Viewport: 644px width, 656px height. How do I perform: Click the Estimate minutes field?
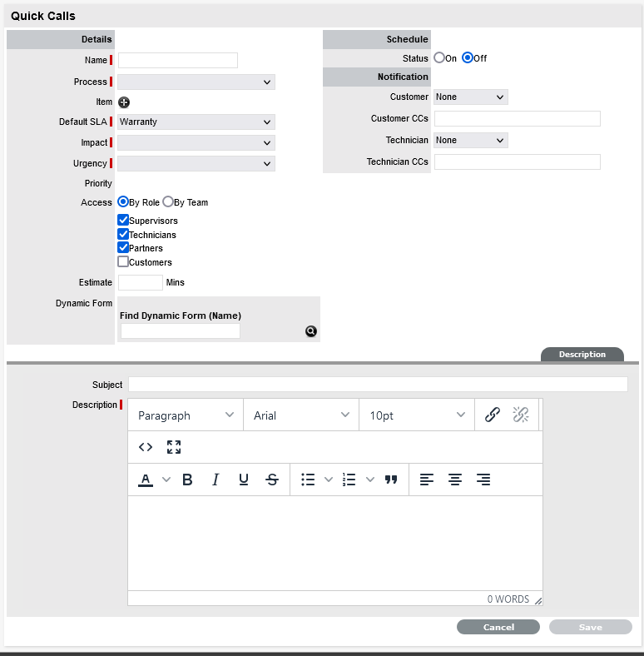(x=141, y=282)
